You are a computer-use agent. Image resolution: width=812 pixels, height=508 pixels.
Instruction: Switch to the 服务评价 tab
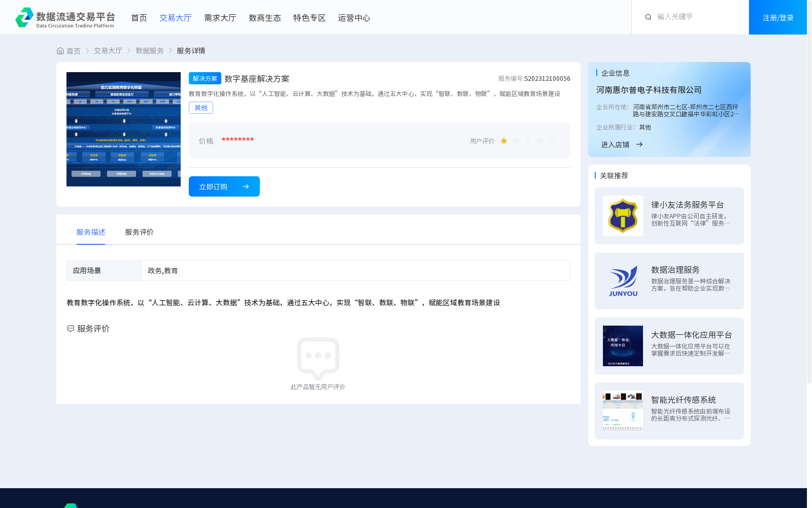[140, 232]
